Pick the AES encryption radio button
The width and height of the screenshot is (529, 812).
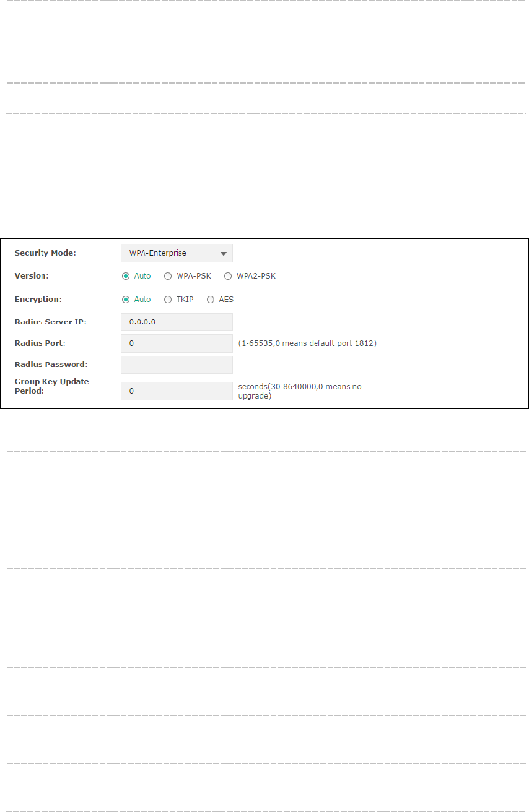[211, 300]
